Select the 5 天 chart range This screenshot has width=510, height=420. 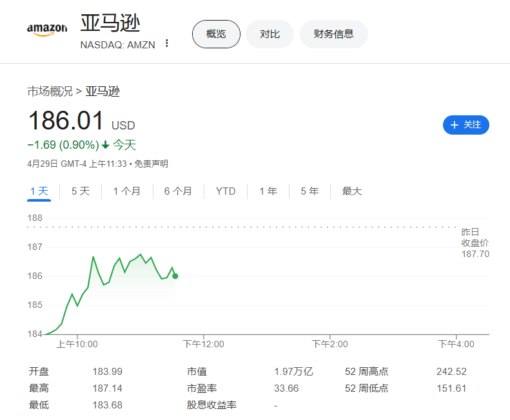tap(81, 191)
